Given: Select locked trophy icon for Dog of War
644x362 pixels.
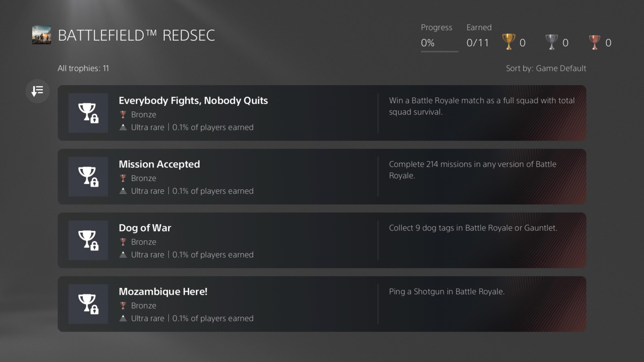Looking at the screenshot, I should coord(88,240).
